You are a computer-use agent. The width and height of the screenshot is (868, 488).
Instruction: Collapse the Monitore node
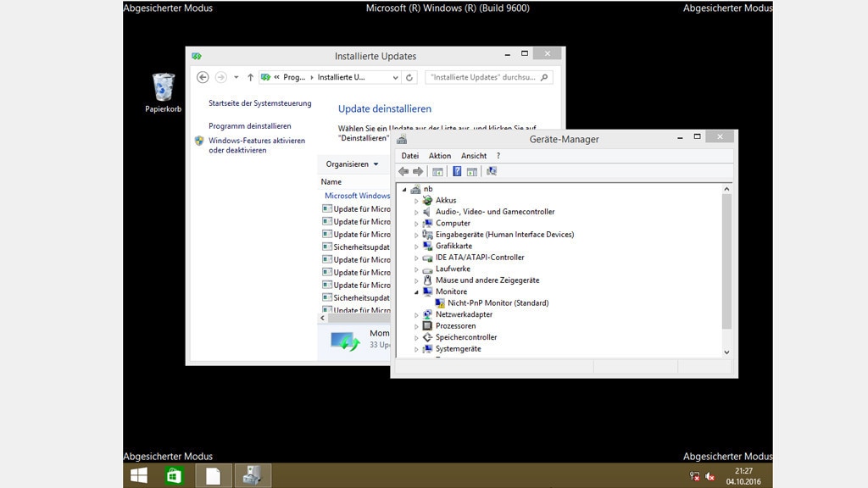tap(416, 291)
